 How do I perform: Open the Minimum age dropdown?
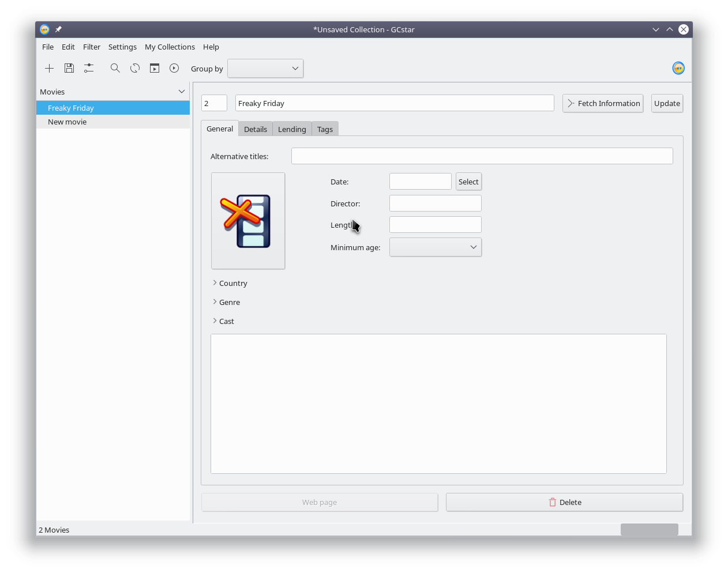click(x=436, y=247)
